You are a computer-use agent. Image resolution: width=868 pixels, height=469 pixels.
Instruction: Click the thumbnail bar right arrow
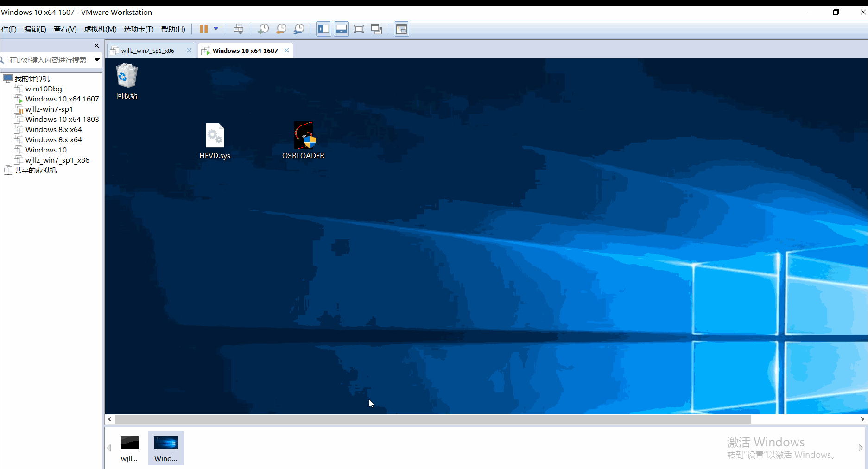861,448
